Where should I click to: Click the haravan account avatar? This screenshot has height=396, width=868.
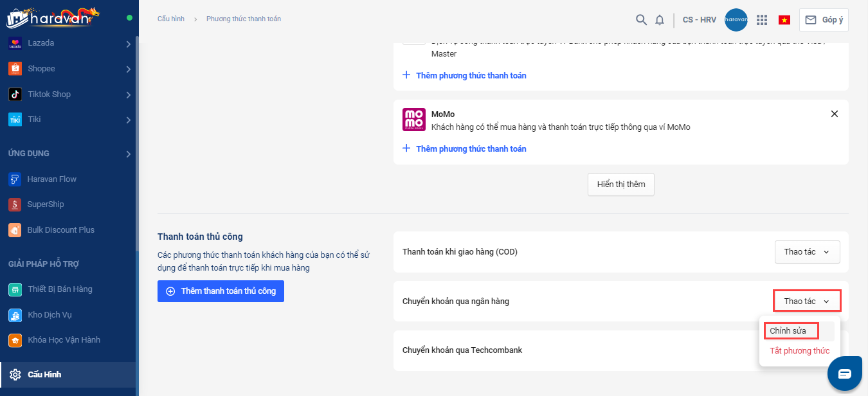tap(736, 20)
